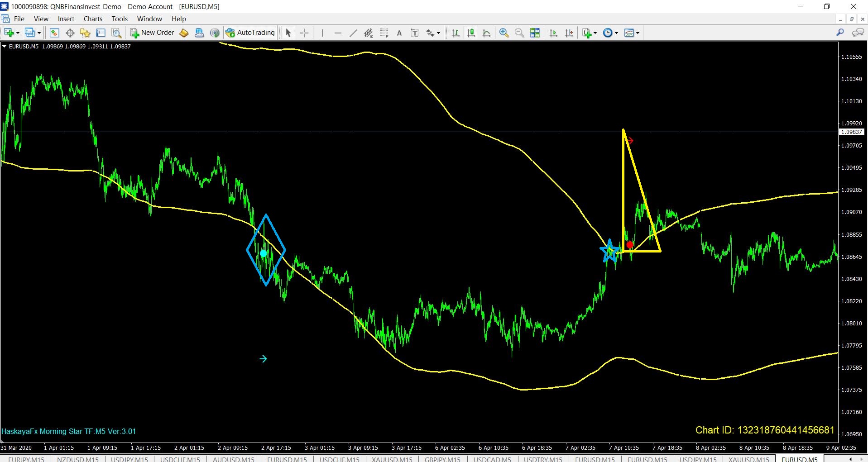Image resolution: width=868 pixels, height=462 pixels.
Task: Switch chart to bar chart mode
Action: coord(456,33)
